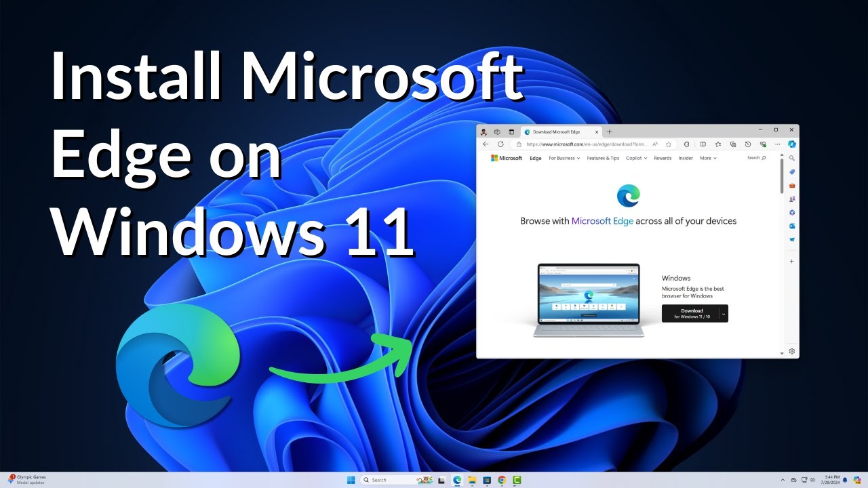Expand the Copilot navigation dropdown
This screenshot has width=868, height=488.
click(636, 158)
